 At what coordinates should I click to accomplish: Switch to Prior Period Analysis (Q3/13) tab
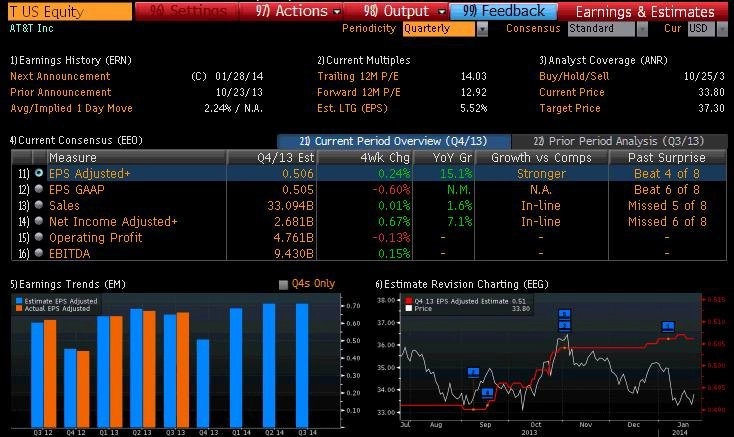pyautogui.click(x=619, y=141)
